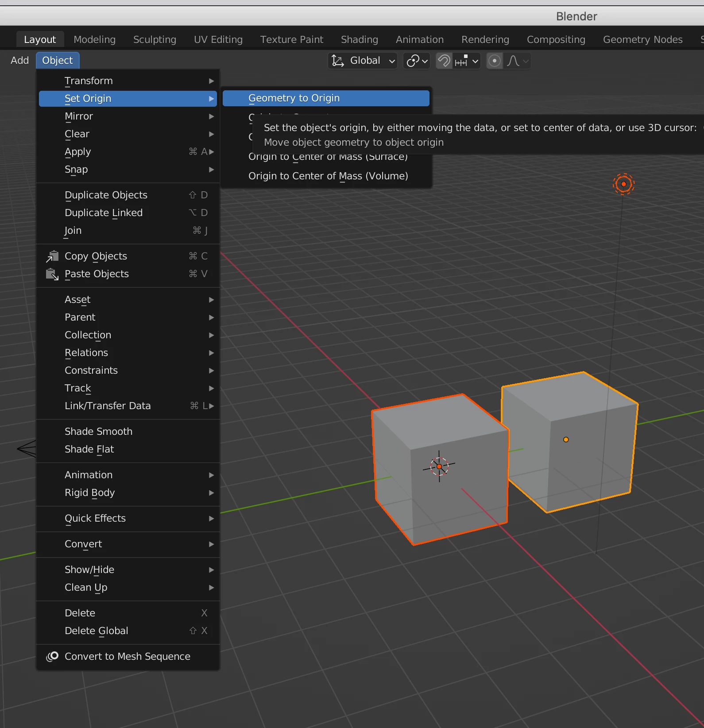
Task: Open the pivot point menu
Action: click(417, 61)
